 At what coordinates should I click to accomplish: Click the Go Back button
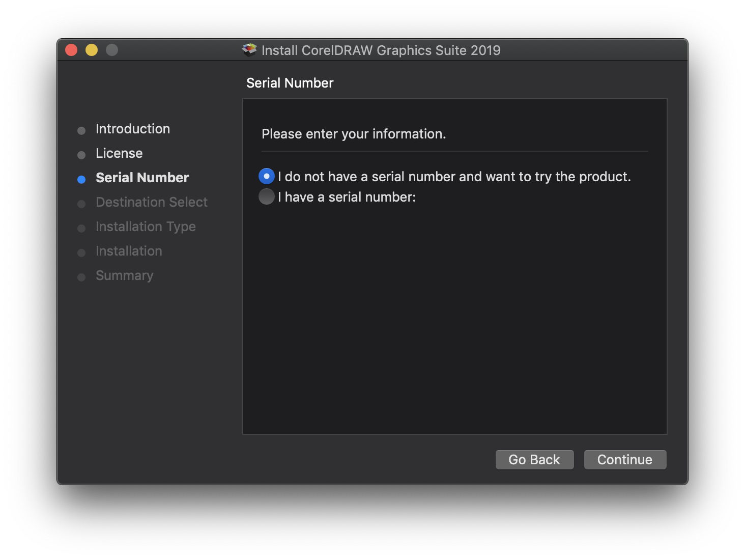534,459
